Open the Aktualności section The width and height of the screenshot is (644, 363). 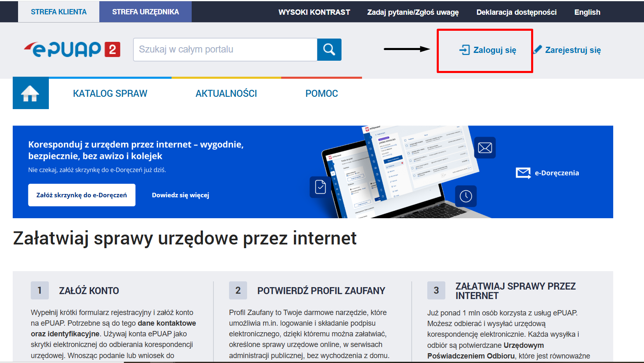[x=226, y=94]
